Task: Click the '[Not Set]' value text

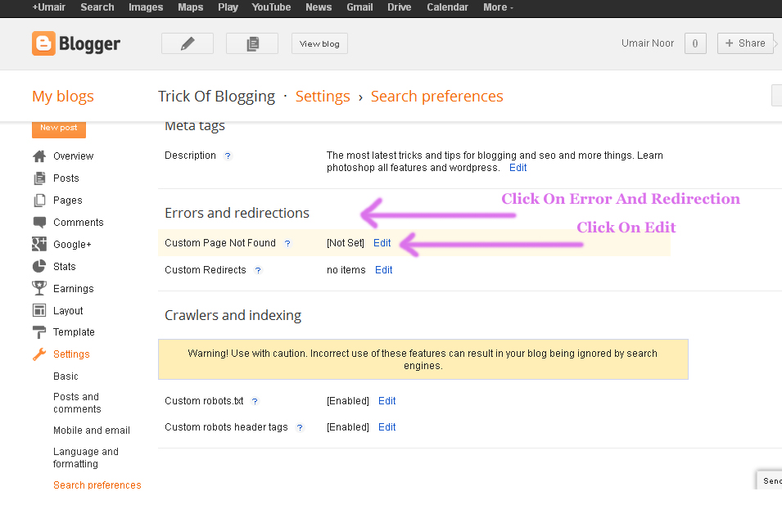Action: click(345, 243)
